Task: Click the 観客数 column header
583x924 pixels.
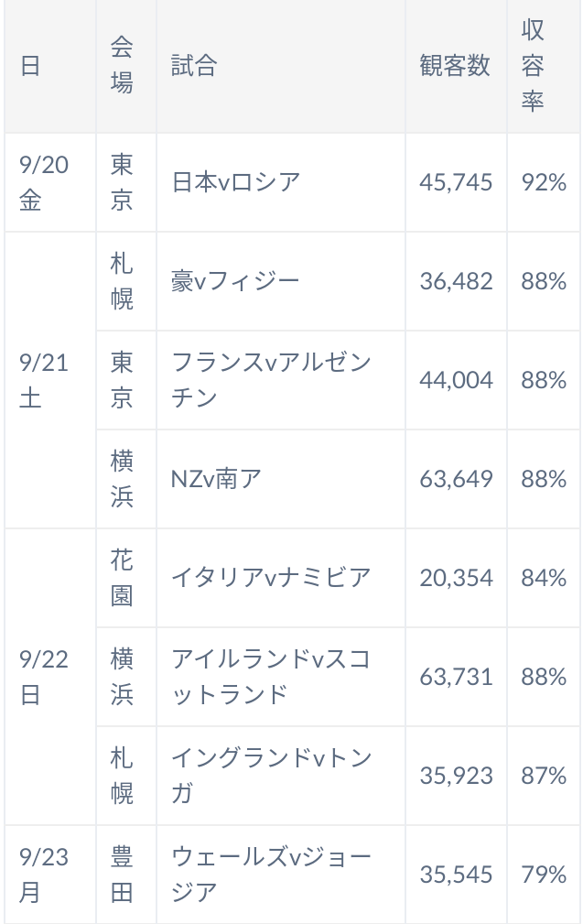Action: 456,65
